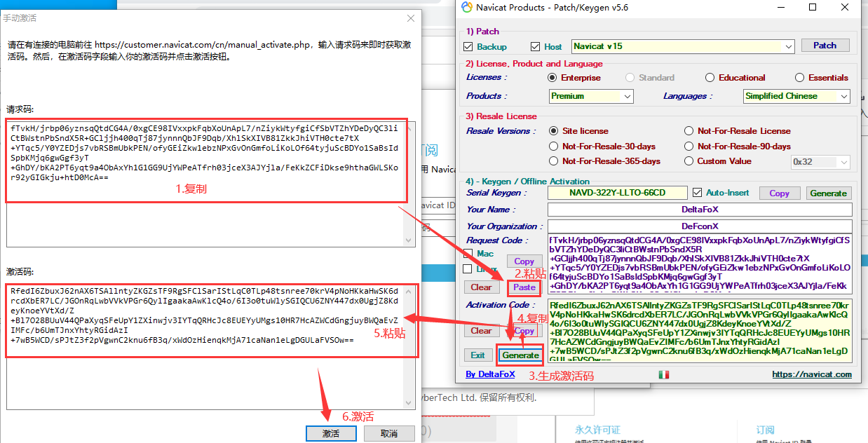
Task: Select the Custom Value radio button
Action: pyautogui.click(x=689, y=161)
